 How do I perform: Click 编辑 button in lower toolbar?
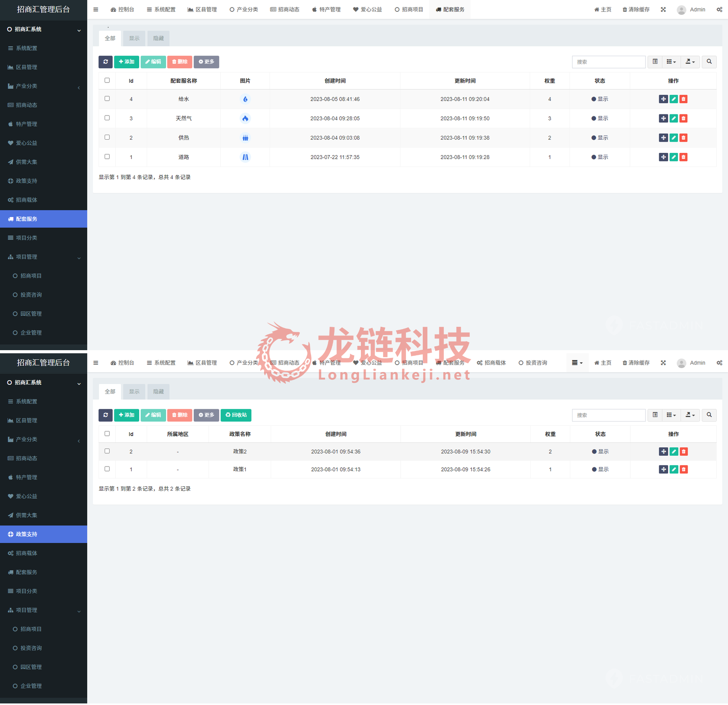pyautogui.click(x=153, y=415)
